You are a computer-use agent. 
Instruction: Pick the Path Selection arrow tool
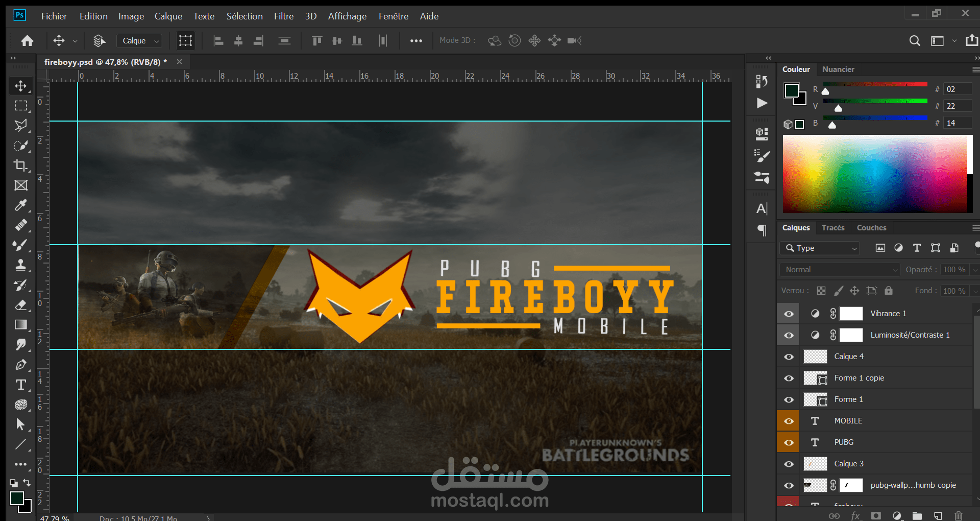coord(20,424)
